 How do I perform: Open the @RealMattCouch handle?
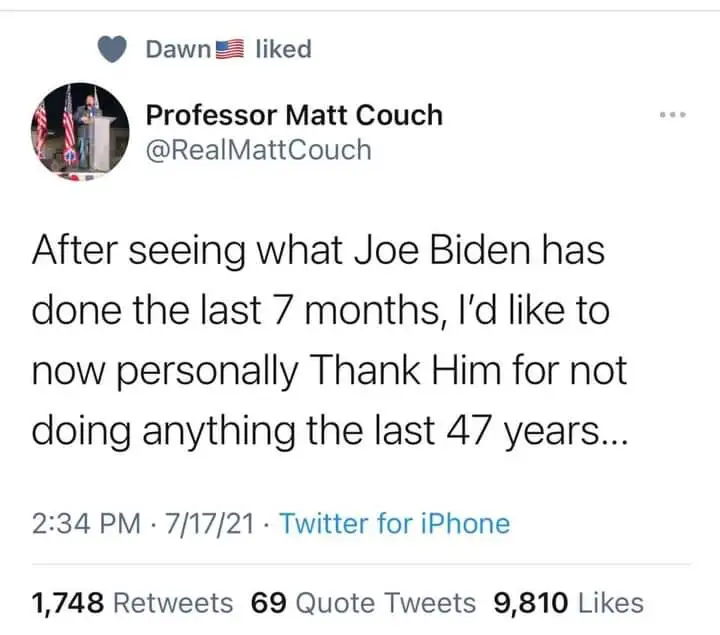258,150
